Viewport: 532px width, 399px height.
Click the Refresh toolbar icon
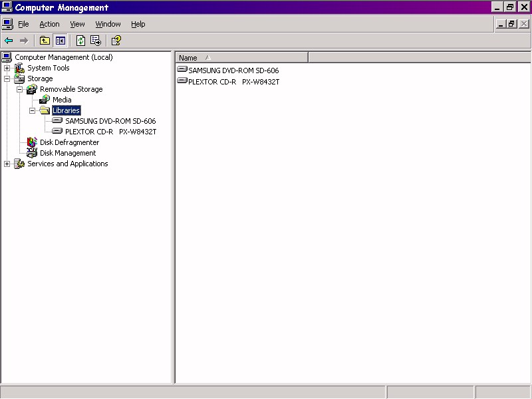click(x=80, y=41)
